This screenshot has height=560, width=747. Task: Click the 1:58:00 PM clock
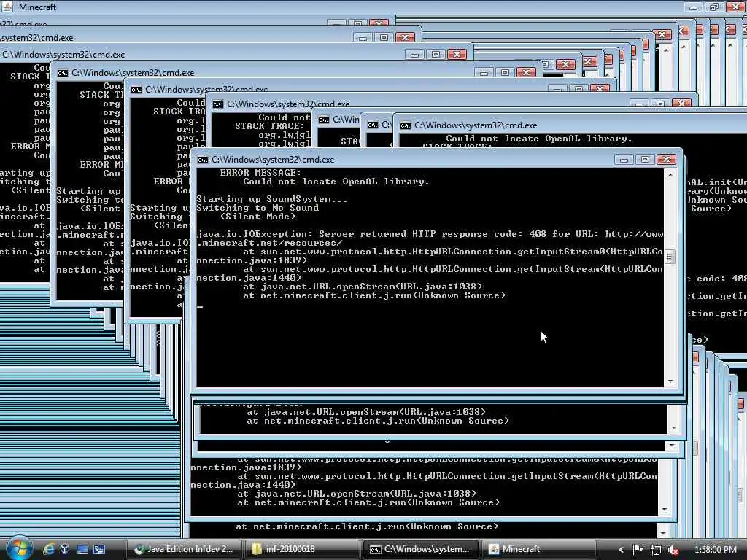(716, 550)
